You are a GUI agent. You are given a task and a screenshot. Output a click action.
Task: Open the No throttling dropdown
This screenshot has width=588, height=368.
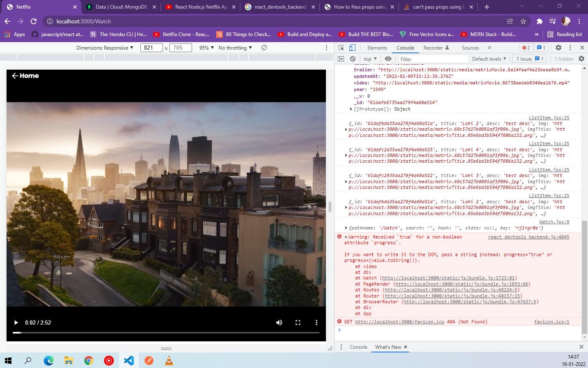235,48
